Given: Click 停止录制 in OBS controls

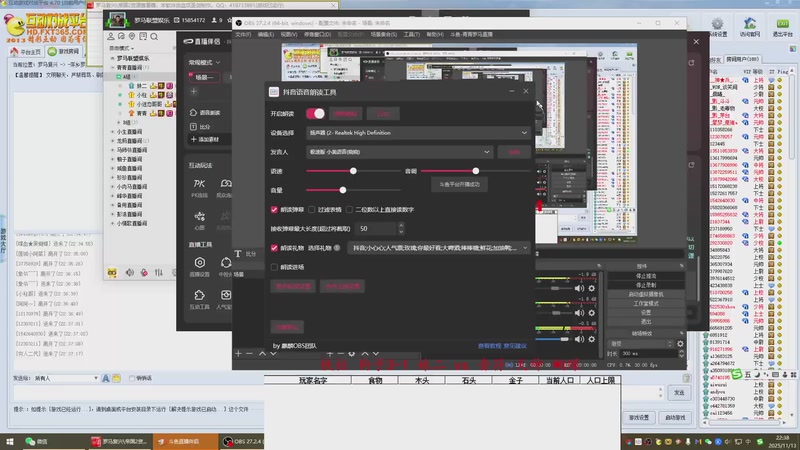Looking at the screenshot, I should coord(646,285).
